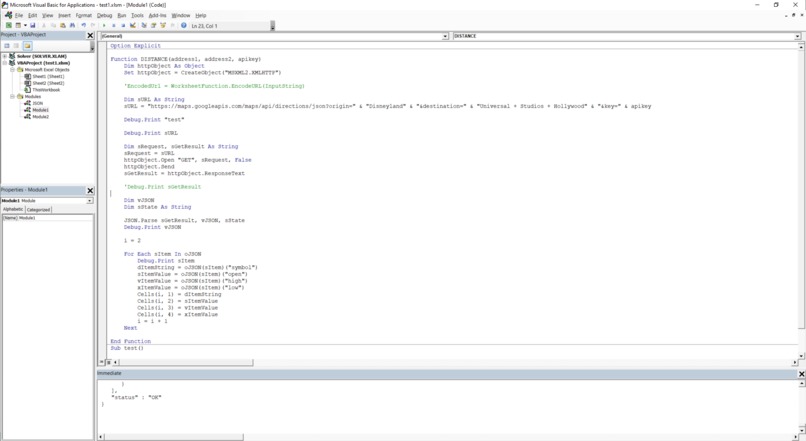This screenshot has height=441, width=806.
Task: Open the Insert menu
Action: tap(64, 15)
